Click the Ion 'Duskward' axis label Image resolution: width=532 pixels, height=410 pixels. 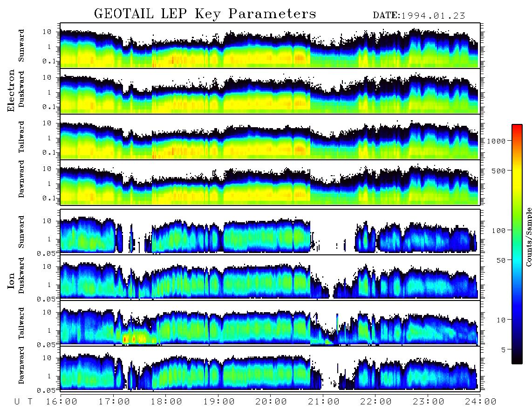(x=21, y=275)
